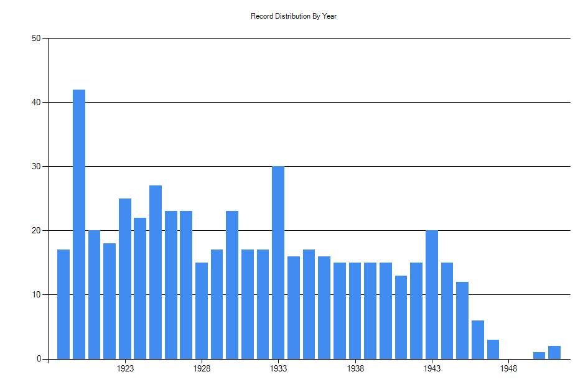Click the bar with value 3
Screen dimensions: 588x392
click(x=493, y=349)
